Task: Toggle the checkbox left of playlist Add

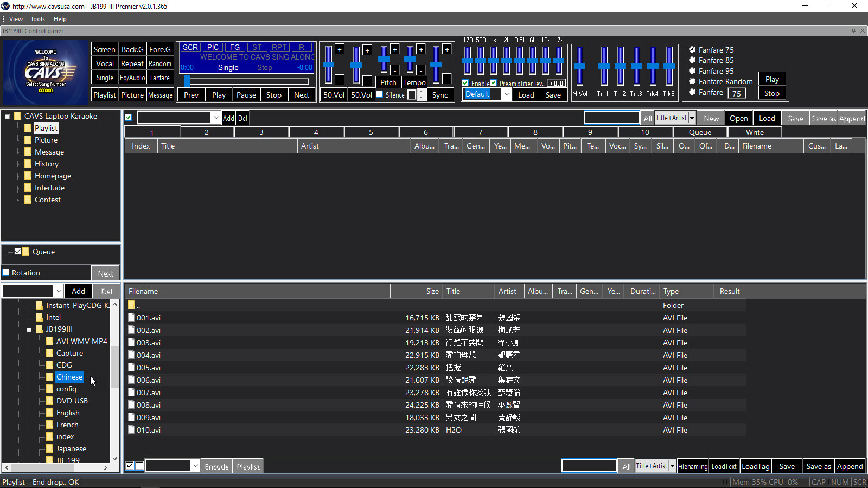Action: pos(129,118)
